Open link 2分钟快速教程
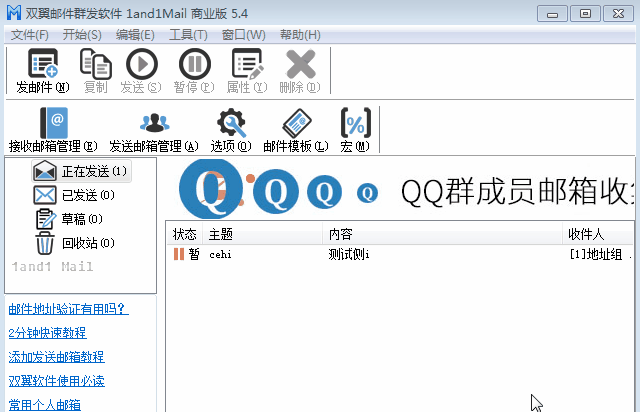This screenshot has height=412, width=640. click(x=47, y=333)
